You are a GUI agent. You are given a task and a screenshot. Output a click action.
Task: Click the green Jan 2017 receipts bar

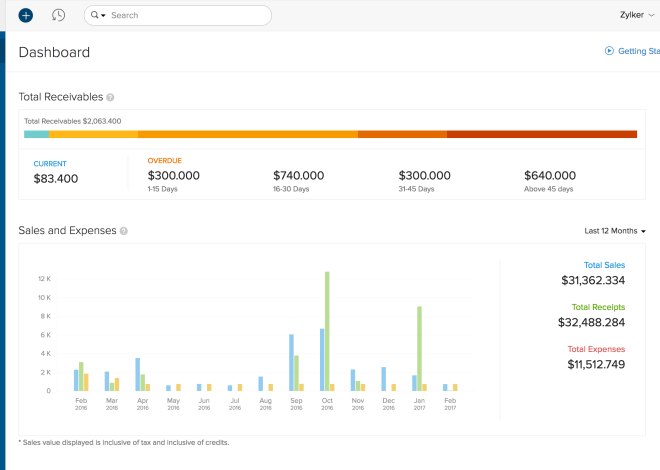[x=419, y=348]
